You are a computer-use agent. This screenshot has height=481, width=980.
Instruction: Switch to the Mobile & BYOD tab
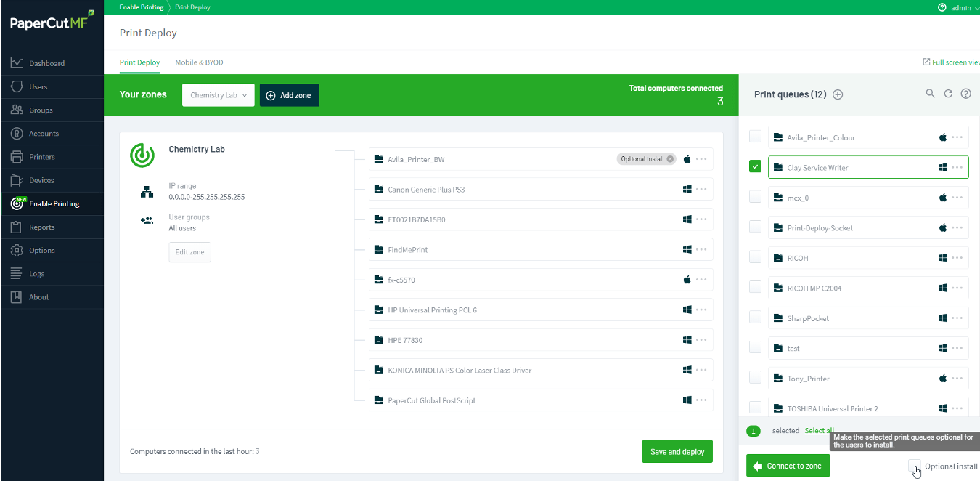[x=199, y=62]
